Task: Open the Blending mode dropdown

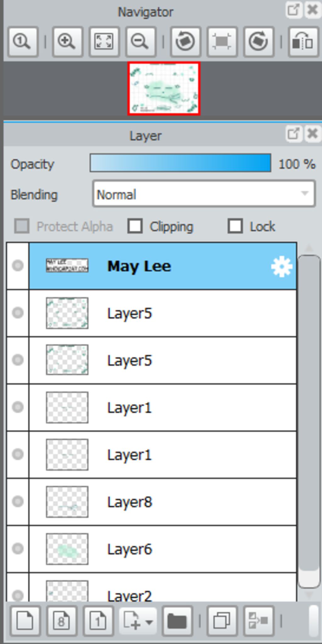Action: [204, 194]
